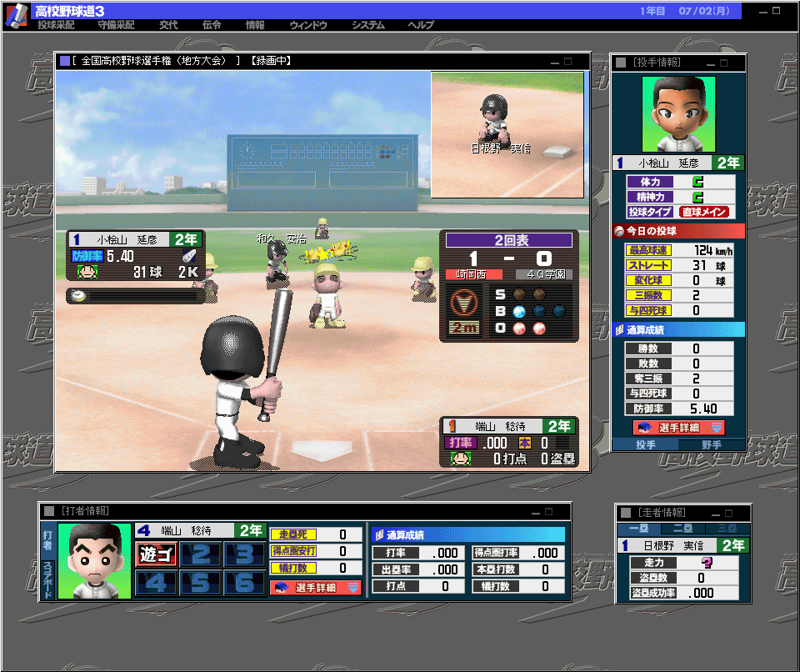Click the スコアボード side tab in batter panel
The width and height of the screenshot is (800, 672).
(47, 577)
